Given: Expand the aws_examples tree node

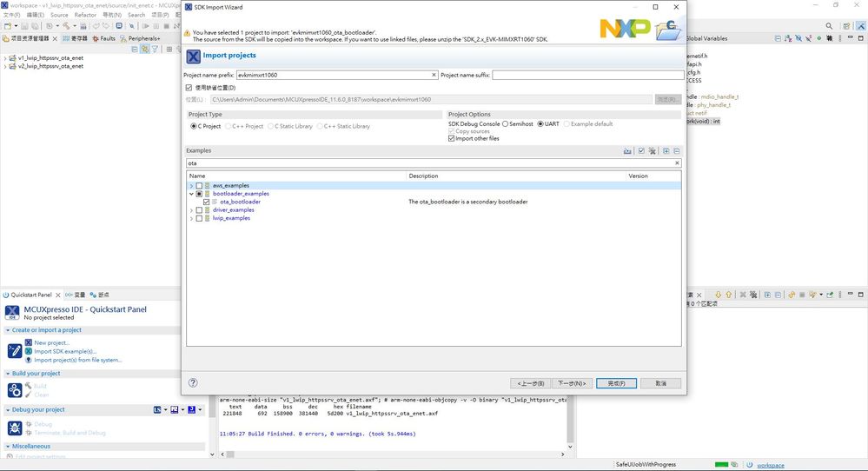Looking at the screenshot, I should (191, 186).
